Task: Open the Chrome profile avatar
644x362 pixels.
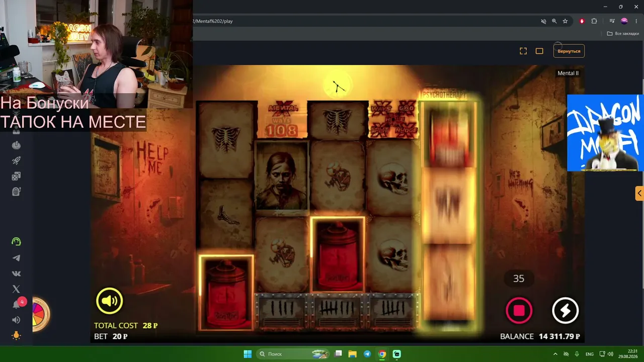Action: coord(624,21)
